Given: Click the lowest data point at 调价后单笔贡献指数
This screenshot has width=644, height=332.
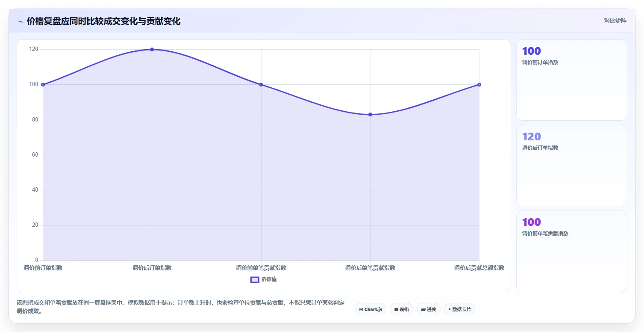Looking at the screenshot, I should point(370,115).
